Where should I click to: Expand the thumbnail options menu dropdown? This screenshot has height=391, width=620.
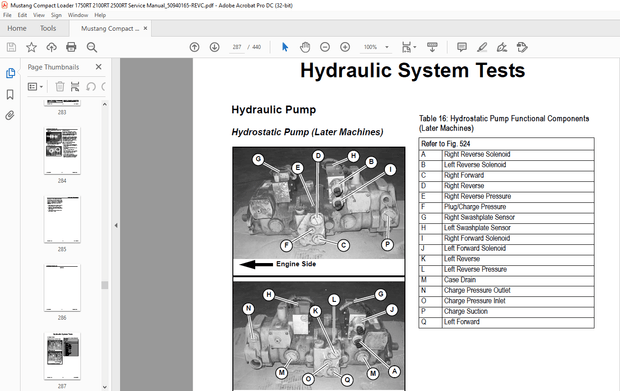35,87
